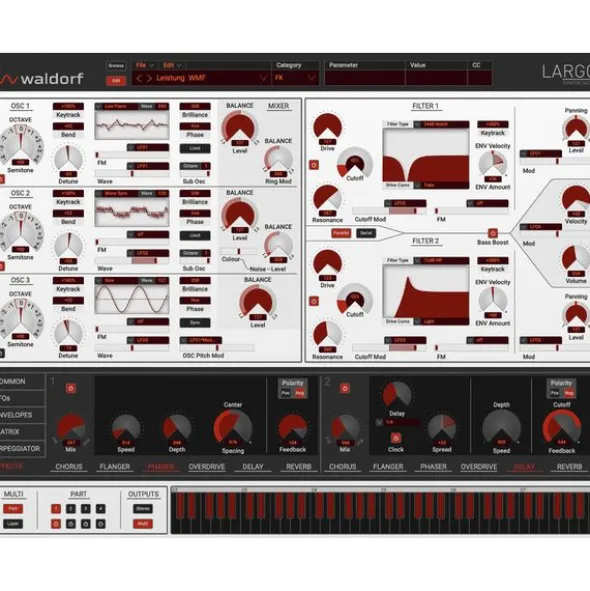Click the effect 1 Feedback knob
The height and width of the screenshot is (591, 590).
click(293, 429)
